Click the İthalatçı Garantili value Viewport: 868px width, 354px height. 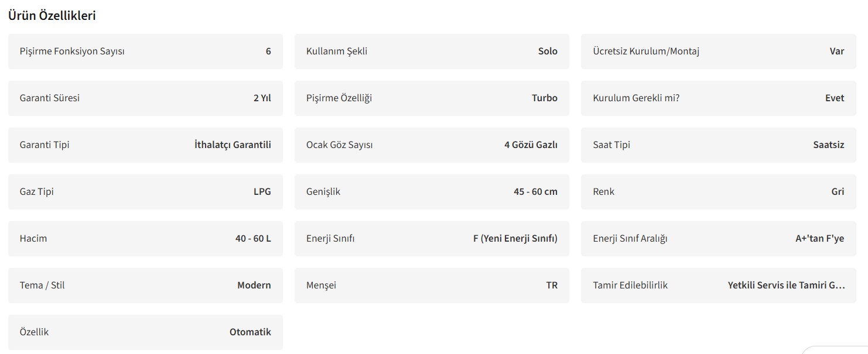tap(233, 145)
